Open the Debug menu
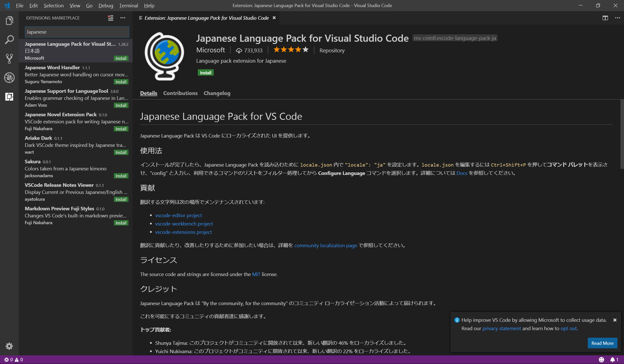 (106, 5)
